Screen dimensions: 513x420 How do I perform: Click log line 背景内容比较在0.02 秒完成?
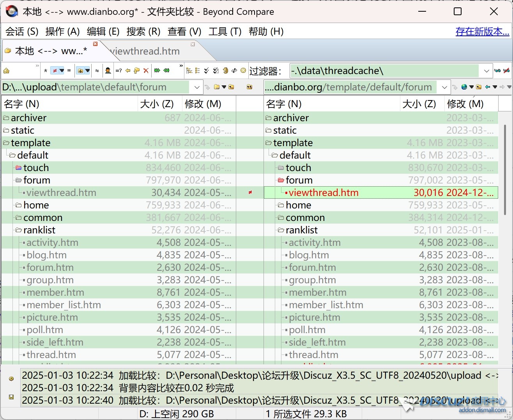click(128, 388)
